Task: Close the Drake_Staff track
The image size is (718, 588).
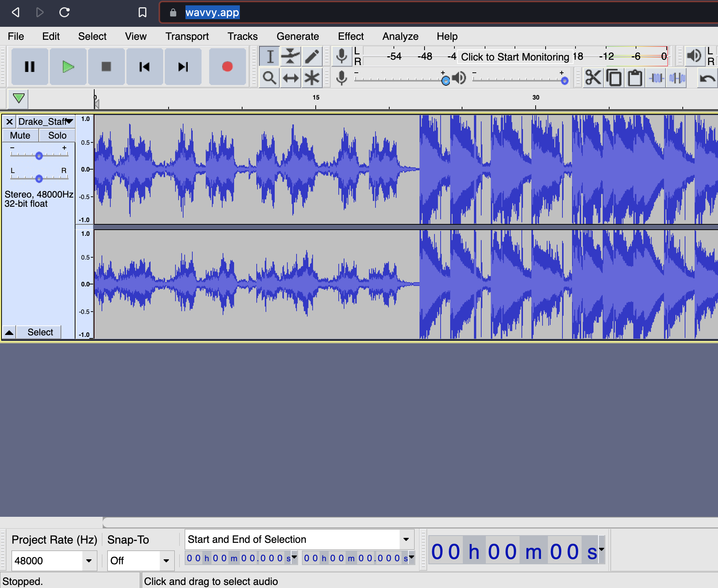Action: pyautogui.click(x=10, y=122)
